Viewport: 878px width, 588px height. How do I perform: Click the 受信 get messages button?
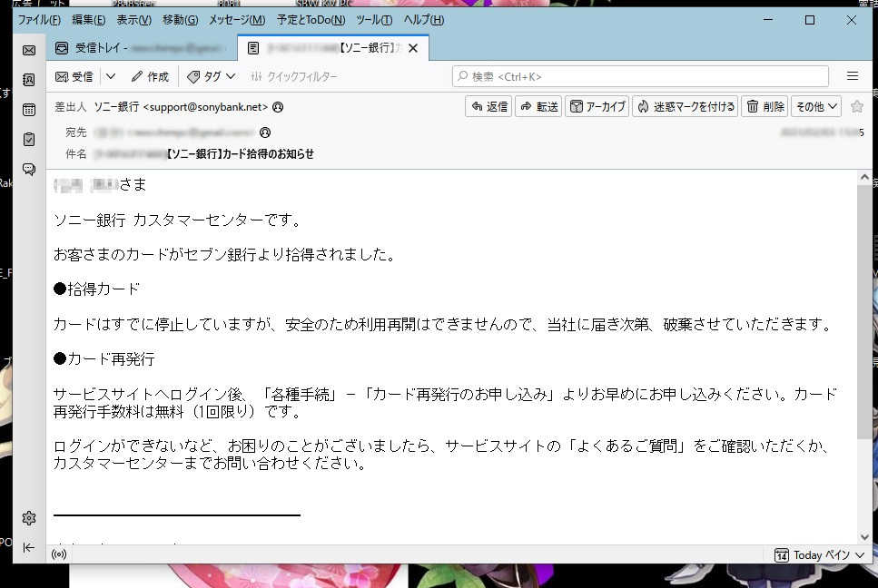(74, 76)
